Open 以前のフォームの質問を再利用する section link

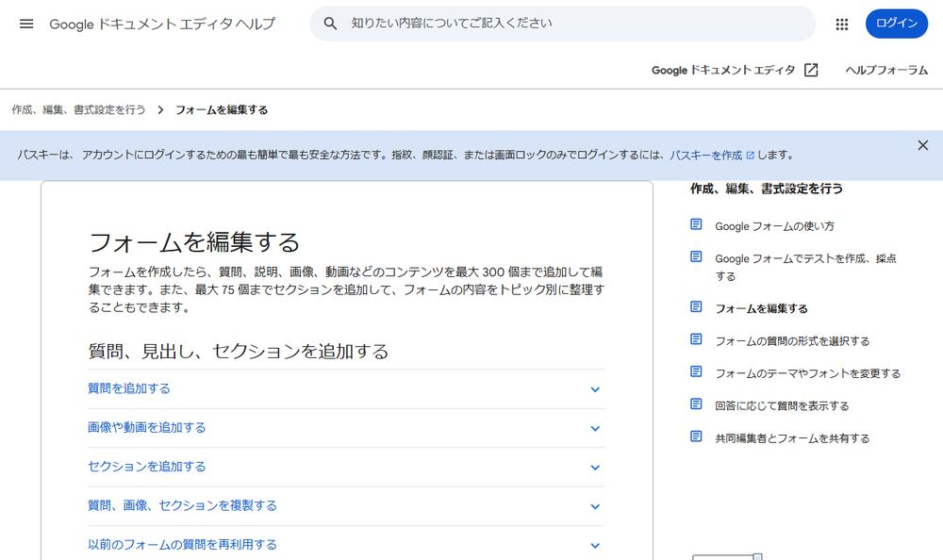(x=182, y=544)
